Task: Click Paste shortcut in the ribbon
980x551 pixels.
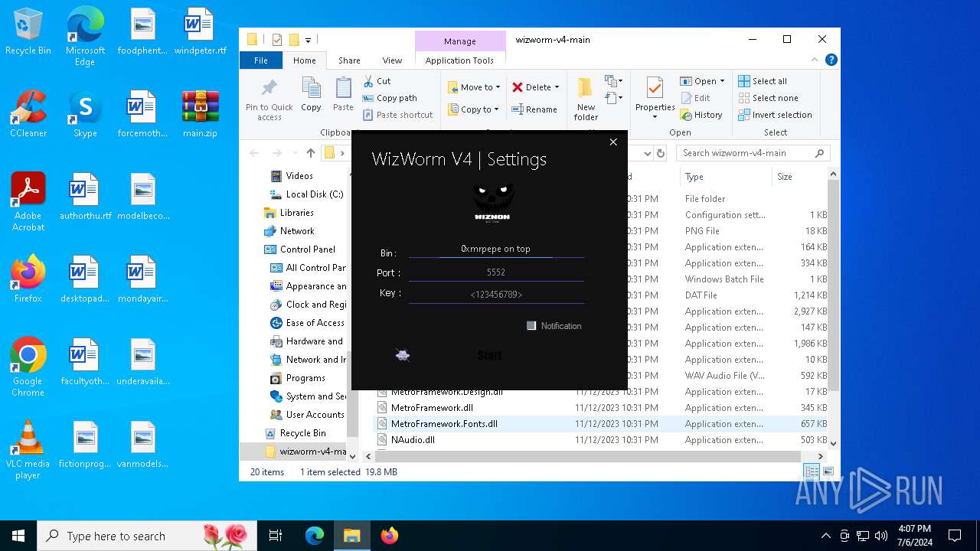Action: (x=398, y=115)
